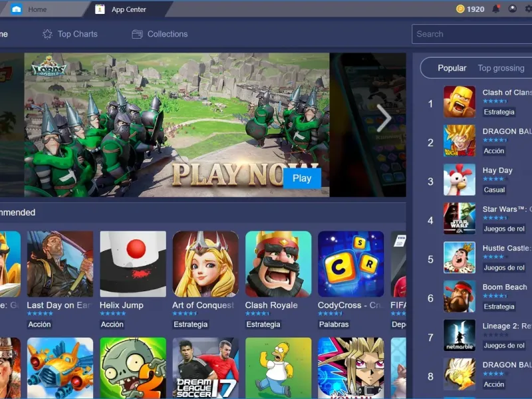The image size is (532, 399).
Task: Open Last Day on Earth app icon
Action: click(60, 264)
